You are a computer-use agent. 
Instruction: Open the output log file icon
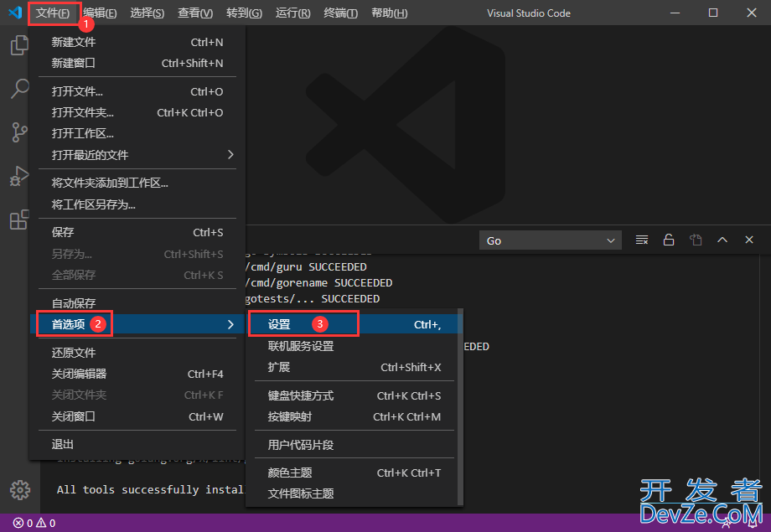coord(696,240)
